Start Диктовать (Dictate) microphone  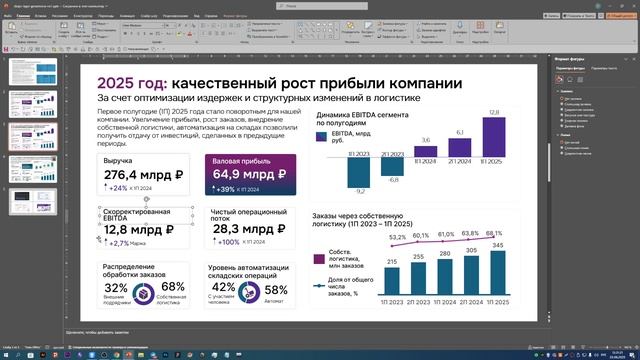click(460, 28)
